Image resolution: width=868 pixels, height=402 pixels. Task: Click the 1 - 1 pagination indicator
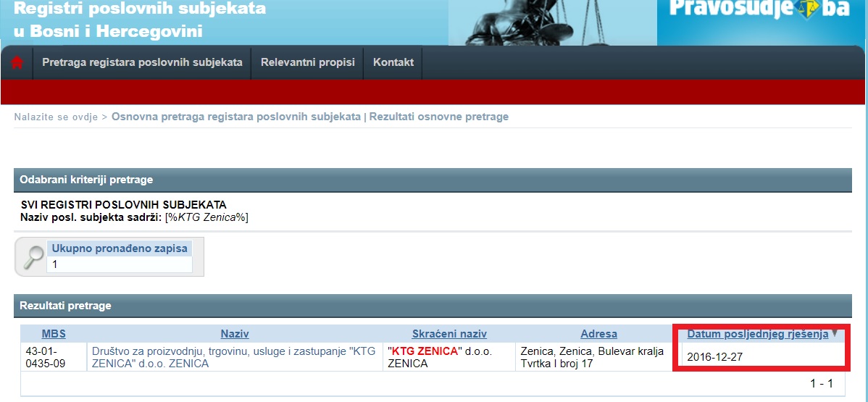(821, 383)
